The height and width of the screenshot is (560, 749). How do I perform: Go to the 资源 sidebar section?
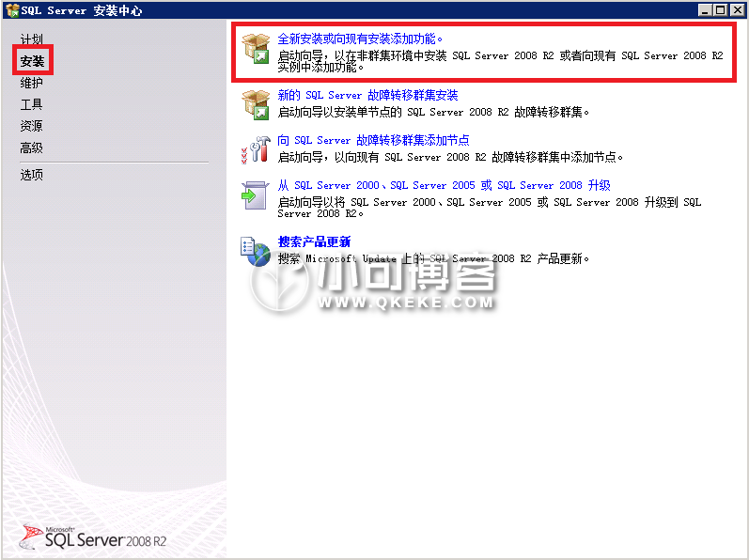click(x=32, y=126)
